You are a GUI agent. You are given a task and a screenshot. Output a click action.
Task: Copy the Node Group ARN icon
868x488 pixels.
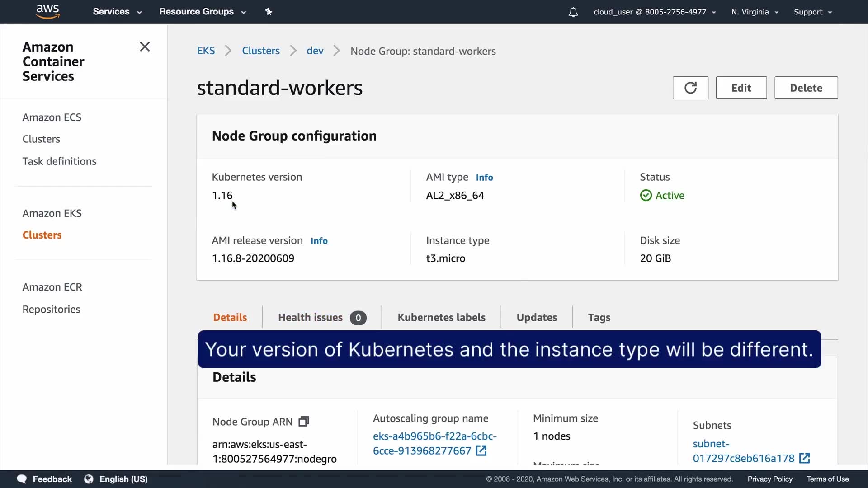304,422
